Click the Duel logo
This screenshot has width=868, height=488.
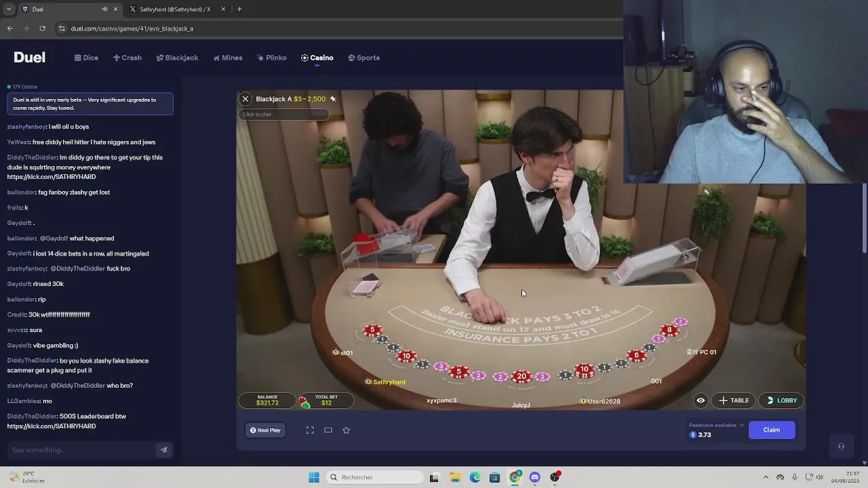coord(29,58)
